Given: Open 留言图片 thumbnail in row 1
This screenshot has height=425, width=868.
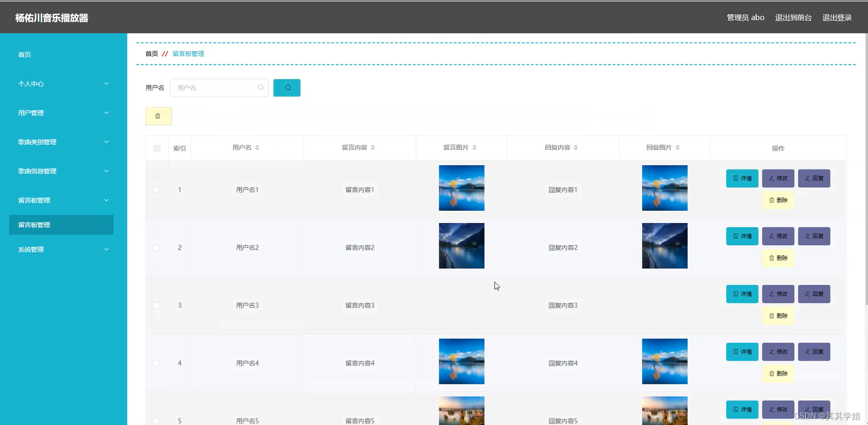Looking at the screenshot, I should [462, 188].
